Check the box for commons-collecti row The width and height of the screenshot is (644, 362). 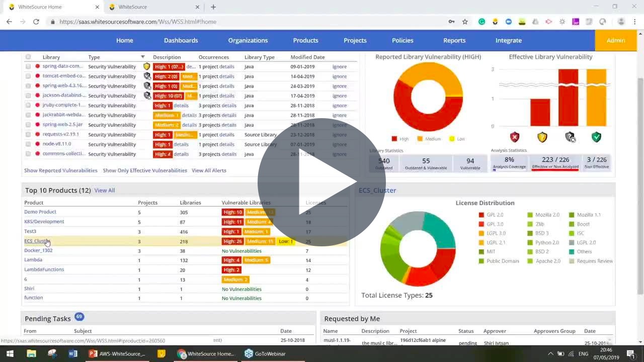click(x=28, y=154)
